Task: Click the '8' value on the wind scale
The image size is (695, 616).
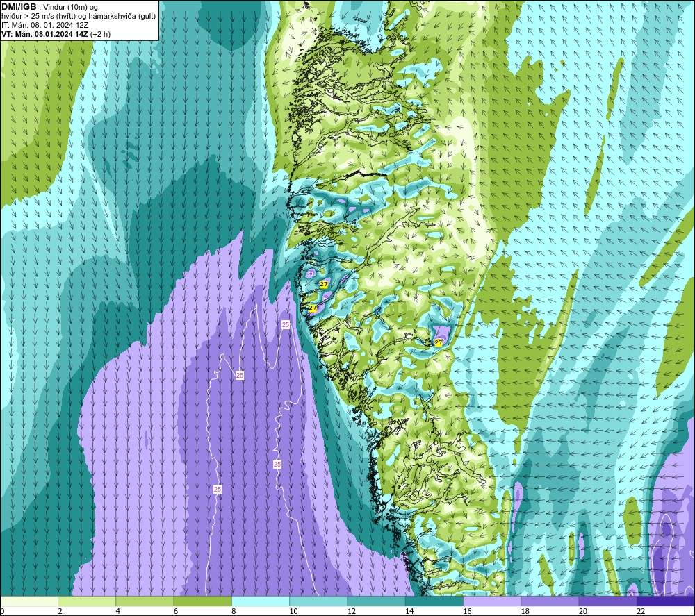Action: (234, 612)
